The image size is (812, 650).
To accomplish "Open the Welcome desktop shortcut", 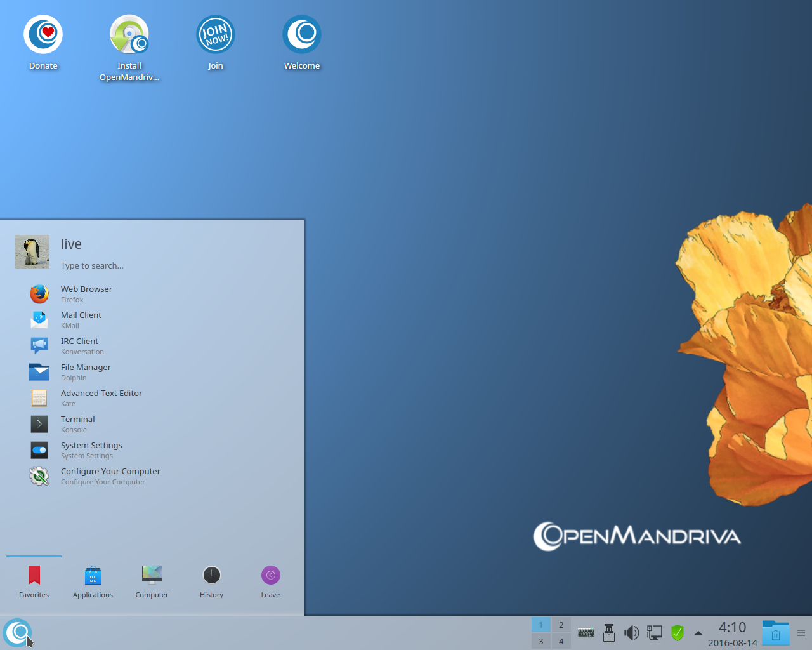I will click(302, 34).
